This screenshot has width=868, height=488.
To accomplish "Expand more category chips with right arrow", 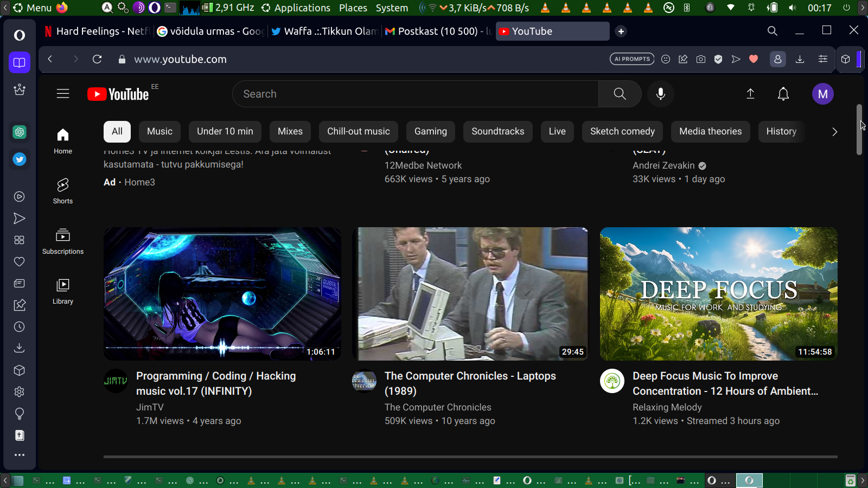I will tap(834, 132).
